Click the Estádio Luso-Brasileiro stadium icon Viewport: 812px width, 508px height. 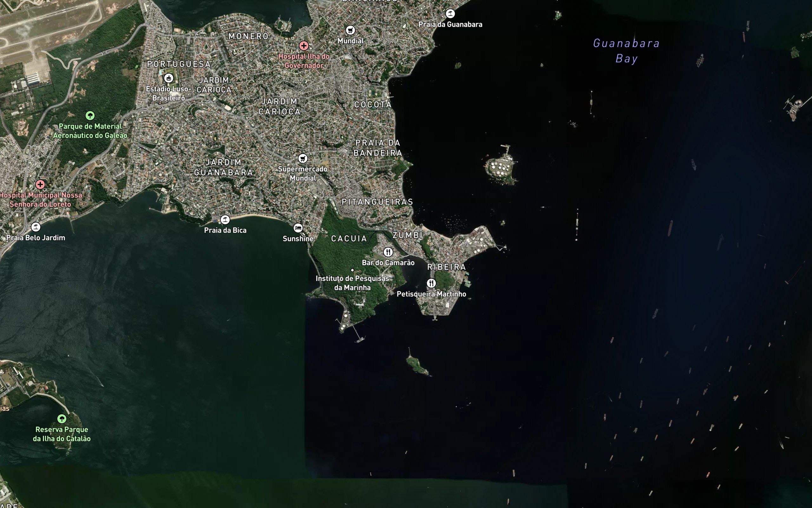pos(168,78)
